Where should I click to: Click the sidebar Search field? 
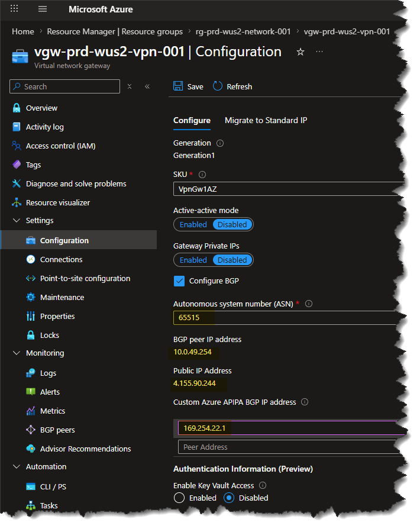point(65,86)
